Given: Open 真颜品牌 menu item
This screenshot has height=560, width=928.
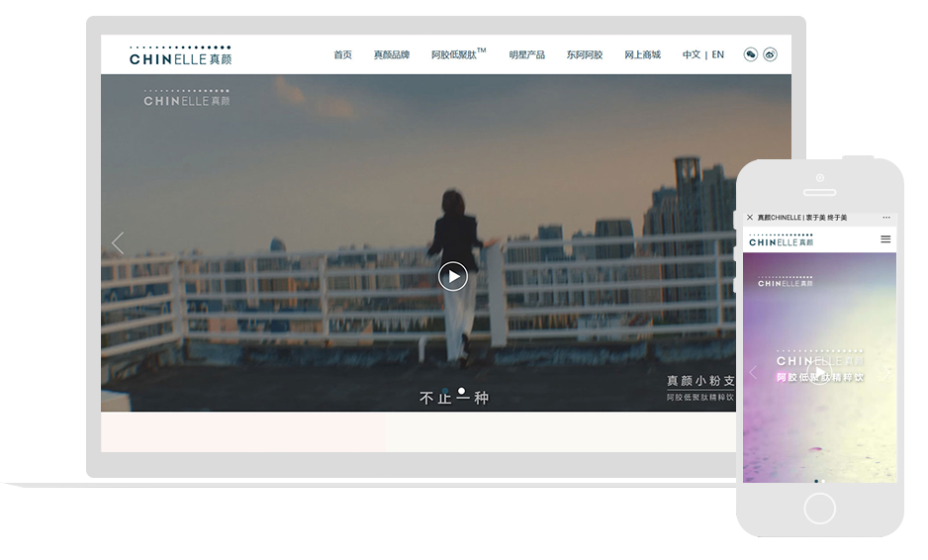Looking at the screenshot, I should 392,55.
